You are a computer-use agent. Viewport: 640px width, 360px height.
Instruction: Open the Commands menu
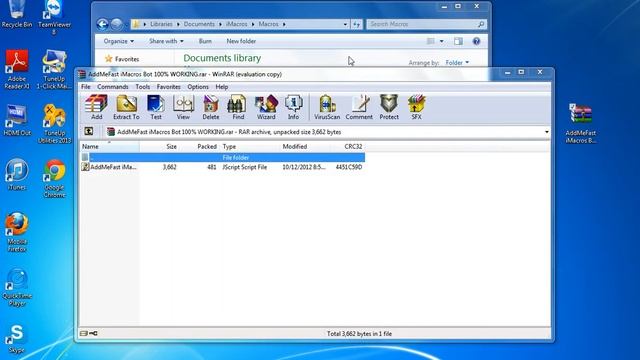click(x=113, y=87)
